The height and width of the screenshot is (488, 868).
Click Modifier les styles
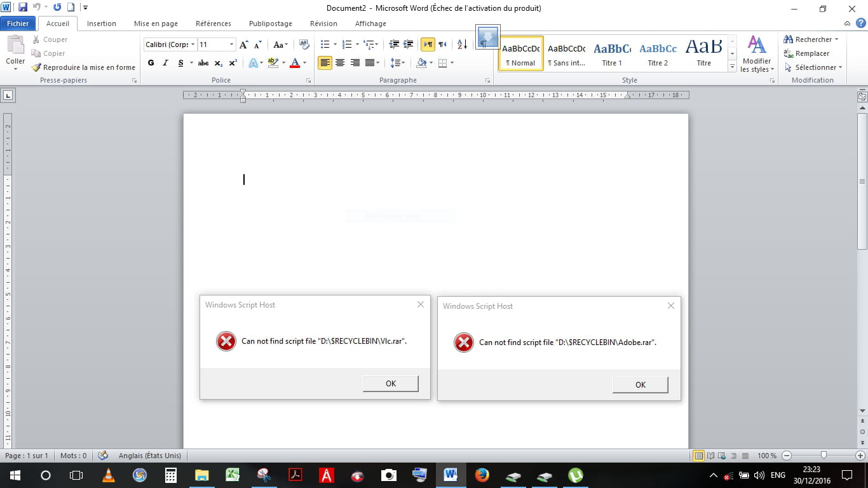pyautogui.click(x=757, y=54)
